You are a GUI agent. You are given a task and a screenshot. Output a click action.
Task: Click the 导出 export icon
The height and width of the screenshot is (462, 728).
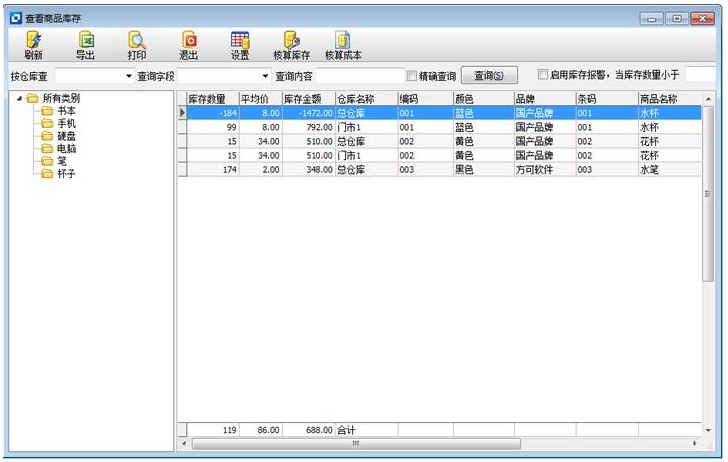[86, 44]
